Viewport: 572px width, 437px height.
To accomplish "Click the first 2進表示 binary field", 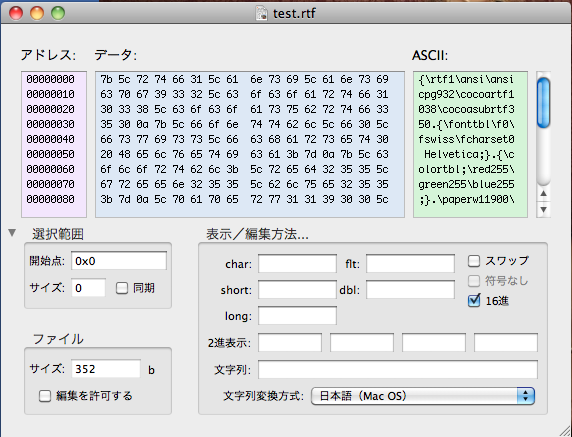I will coord(290,343).
